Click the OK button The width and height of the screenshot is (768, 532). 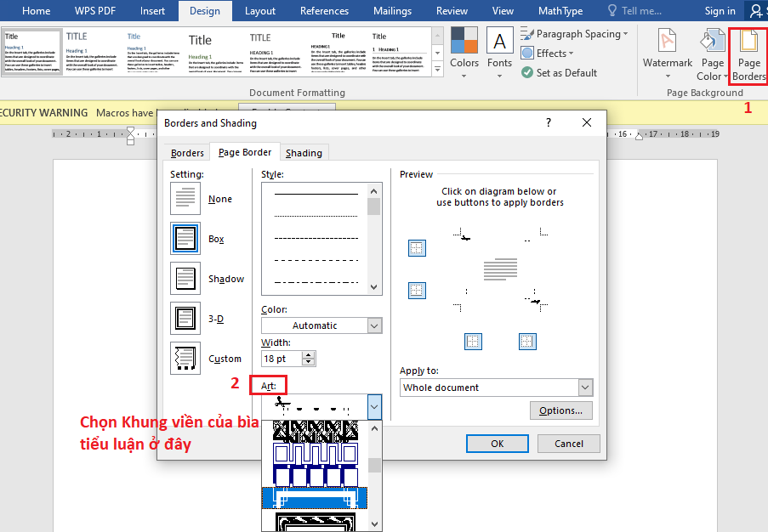pos(498,444)
